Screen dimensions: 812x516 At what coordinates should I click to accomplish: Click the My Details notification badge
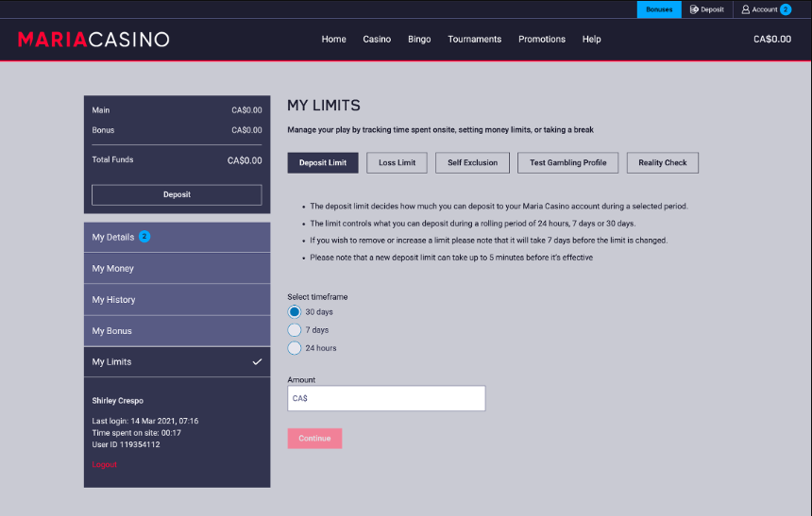[144, 237]
